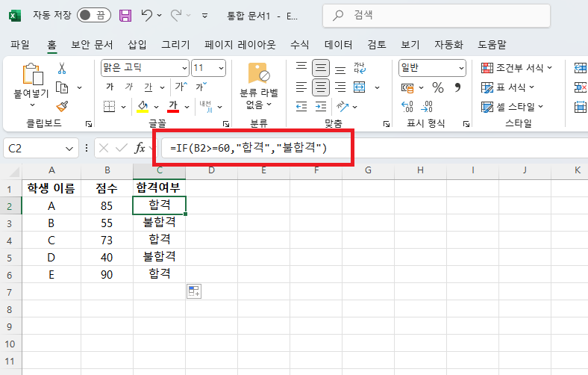The image size is (588, 375).
Task: Click the Paste (붙여넣기) clipboard icon
Action: tap(32, 74)
